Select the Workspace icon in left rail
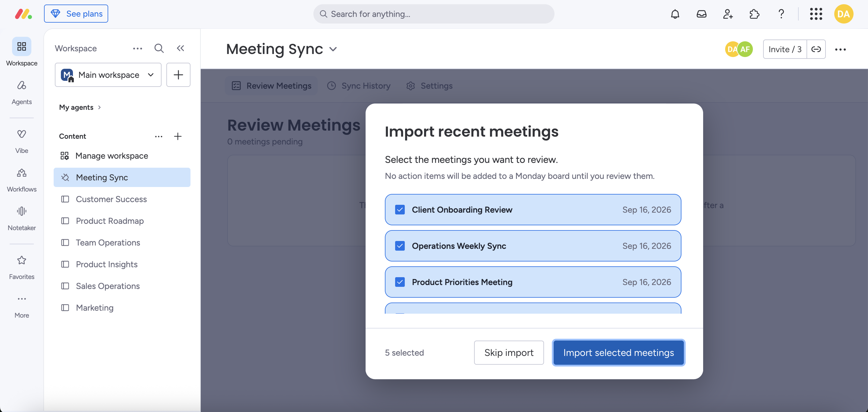 (22, 46)
